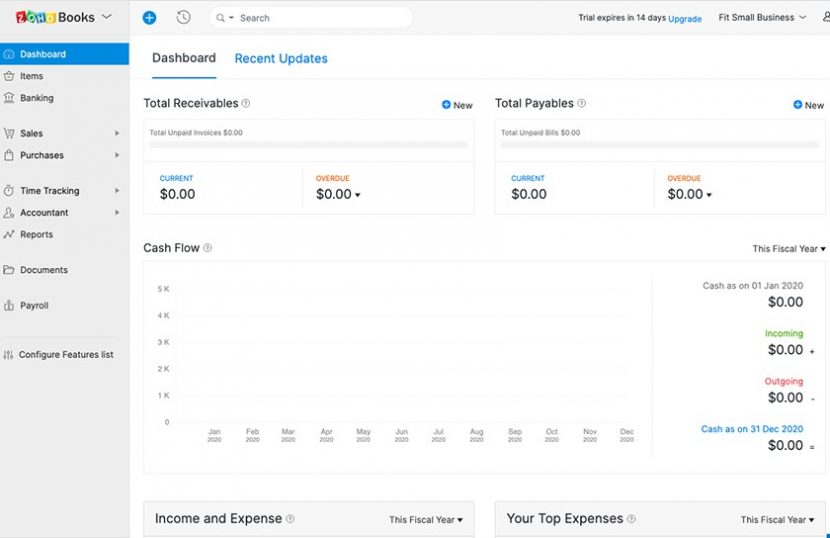Click the Documents folder icon
This screenshot has height=538, width=830.
[x=9, y=270]
